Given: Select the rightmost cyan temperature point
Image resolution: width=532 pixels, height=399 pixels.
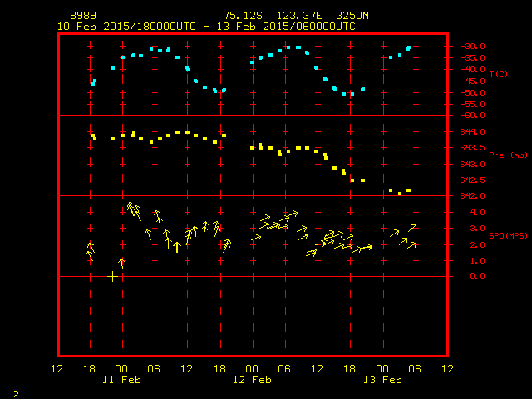Looking at the screenshot, I should pos(409,48).
